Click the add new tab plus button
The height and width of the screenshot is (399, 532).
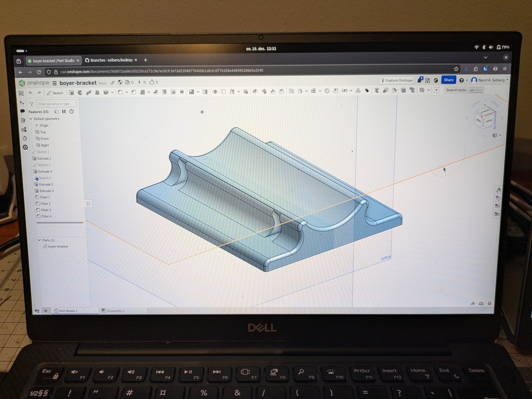click(x=46, y=311)
